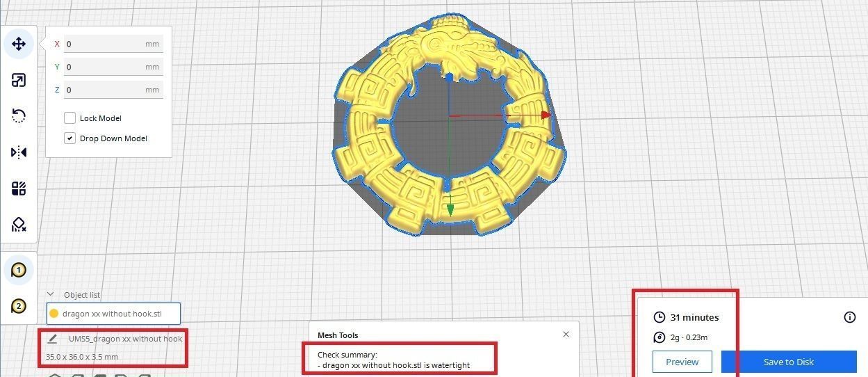Viewport: 868px width, 377px height.
Task: Click the X position input field
Action: [113, 44]
